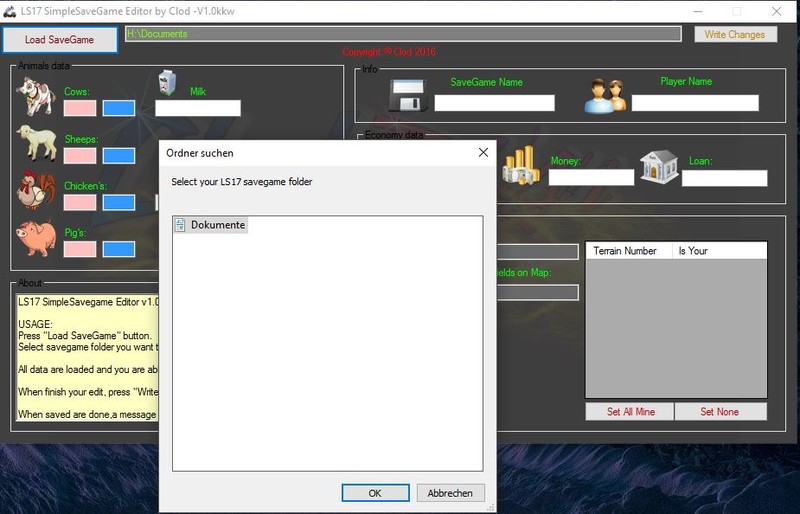Click the Set None button
This screenshot has width=800, height=514.
[x=720, y=412]
